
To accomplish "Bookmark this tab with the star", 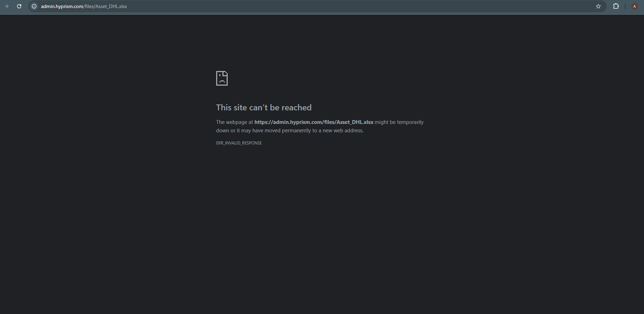I will (598, 6).
